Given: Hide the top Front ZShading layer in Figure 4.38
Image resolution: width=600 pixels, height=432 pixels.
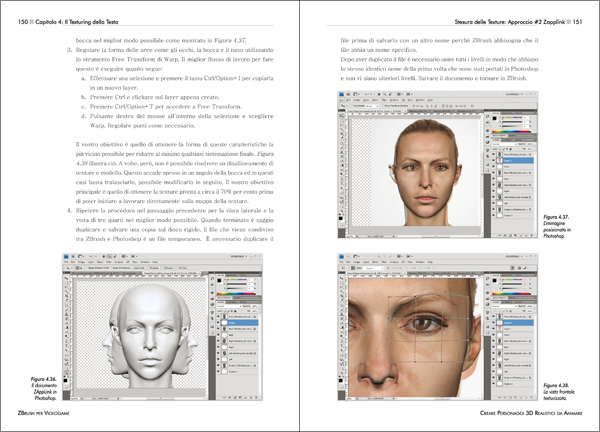Looking at the screenshot, I should tap(494, 316).
